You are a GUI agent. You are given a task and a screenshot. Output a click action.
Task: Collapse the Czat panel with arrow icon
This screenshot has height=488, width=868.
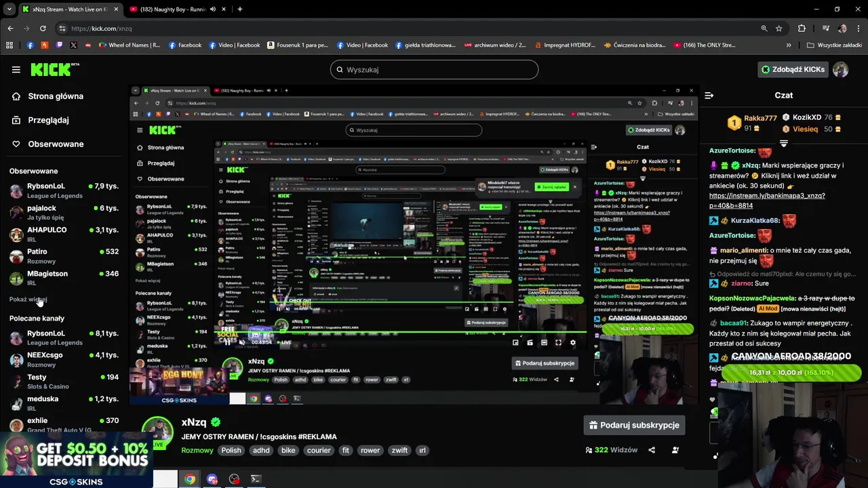tap(709, 96)
